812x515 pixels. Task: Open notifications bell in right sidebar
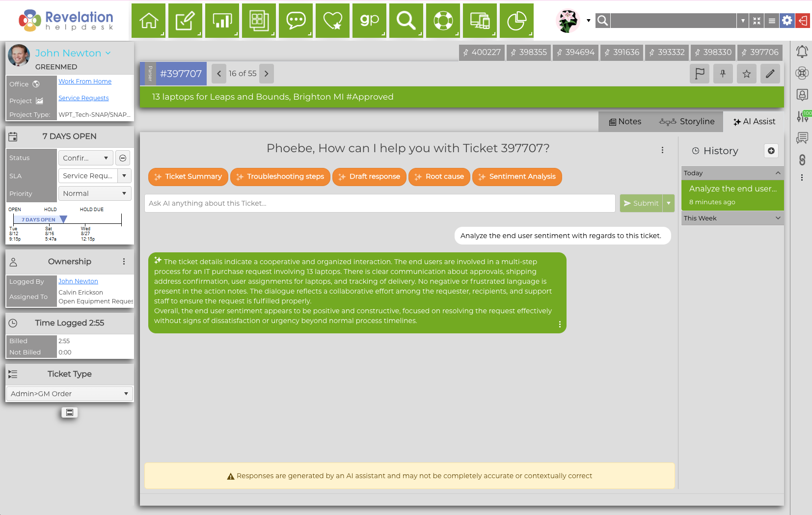pyautogui.click(x=802, y=52)
